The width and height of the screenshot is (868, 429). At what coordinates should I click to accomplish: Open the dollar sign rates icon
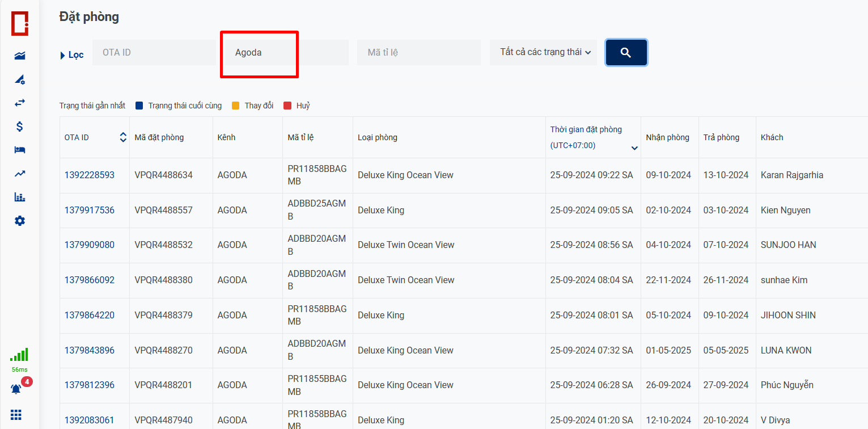pyautogui.click(x=20, y=127)
